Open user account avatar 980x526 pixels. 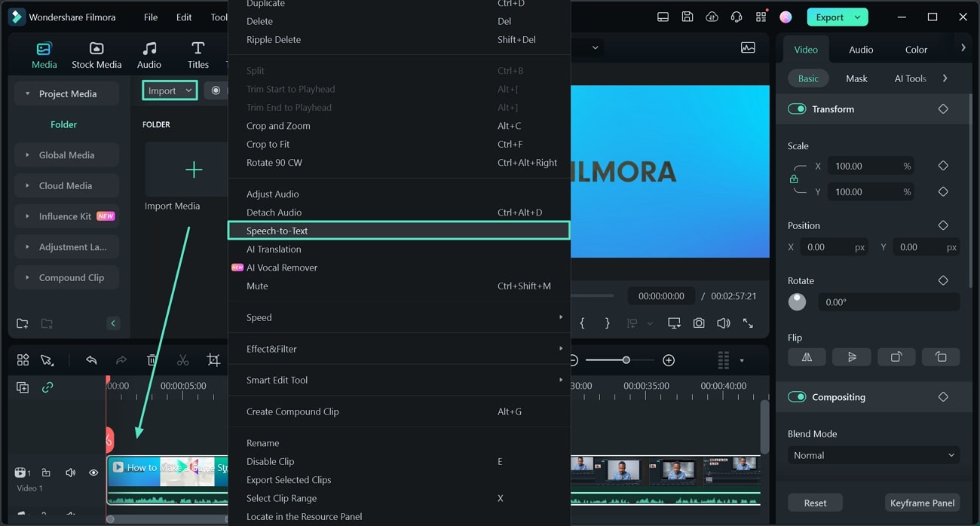click(786, 17)
